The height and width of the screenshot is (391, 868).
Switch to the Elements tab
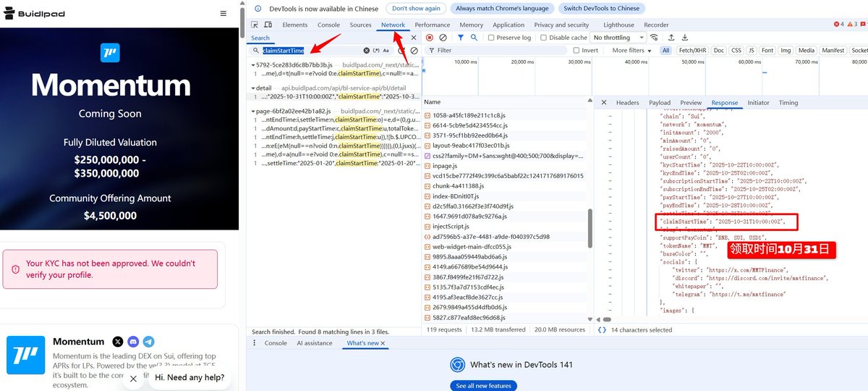(294, 25)
